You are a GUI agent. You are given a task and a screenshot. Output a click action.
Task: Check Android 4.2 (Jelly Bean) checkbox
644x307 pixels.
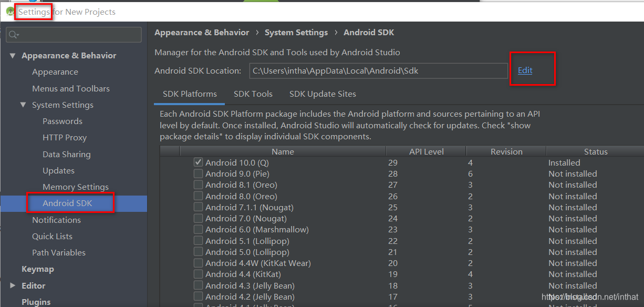tap(198, 296)
